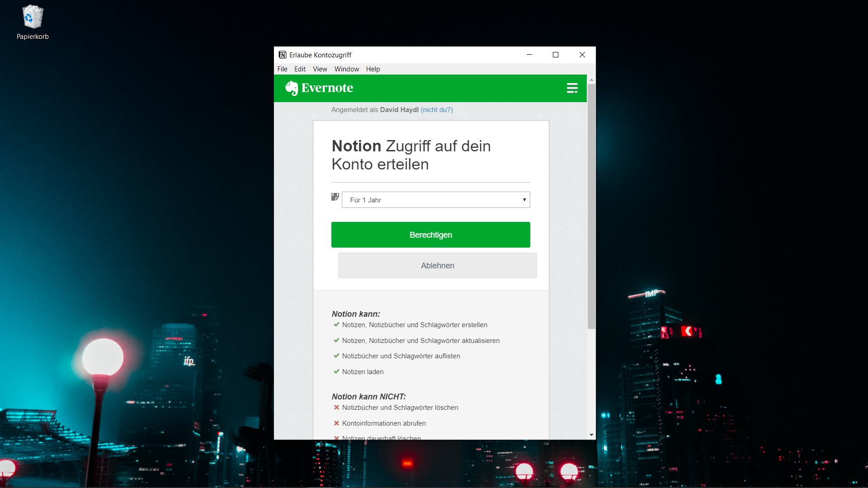Click the 'Notion kann:' heading
This screenshot has width=868, height=488.
coord(356,314)
